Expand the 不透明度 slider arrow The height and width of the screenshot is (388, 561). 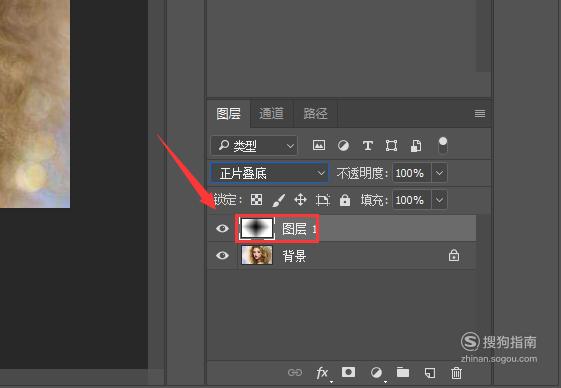click(439, 173)
